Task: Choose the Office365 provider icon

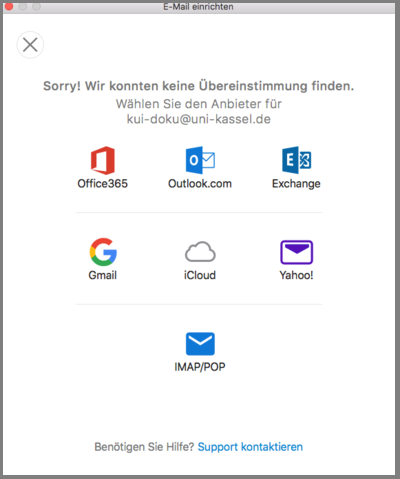Action: tap(103, 160)
